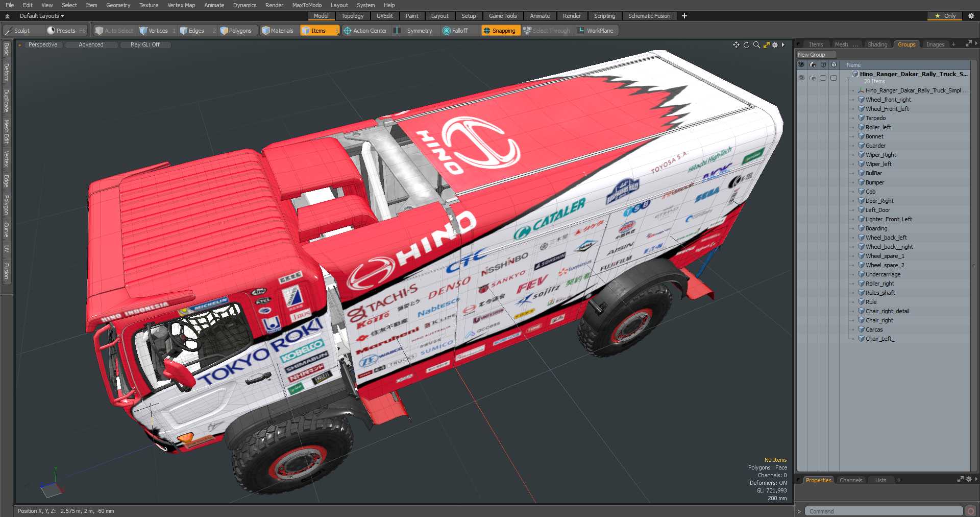Open the Geometry menu

(118, 5)
